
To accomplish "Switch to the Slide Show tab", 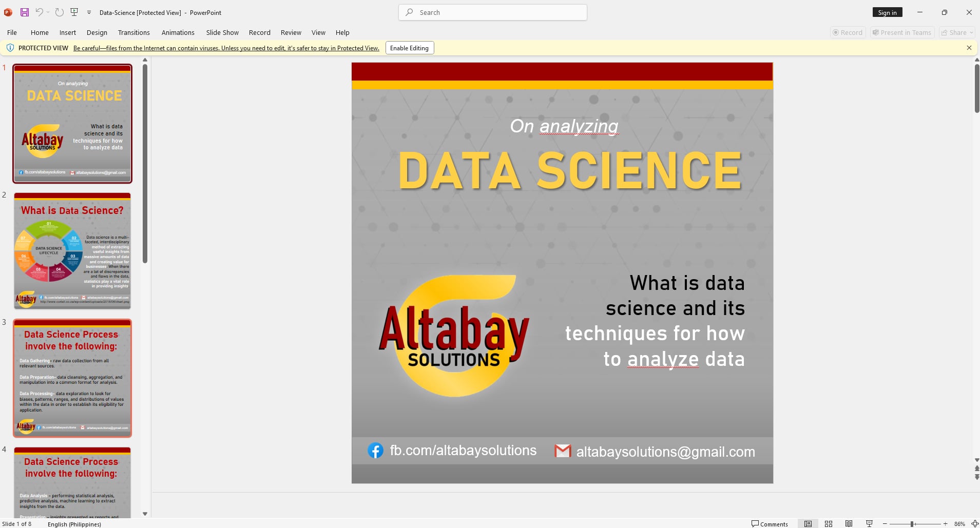I will [222, 32].
